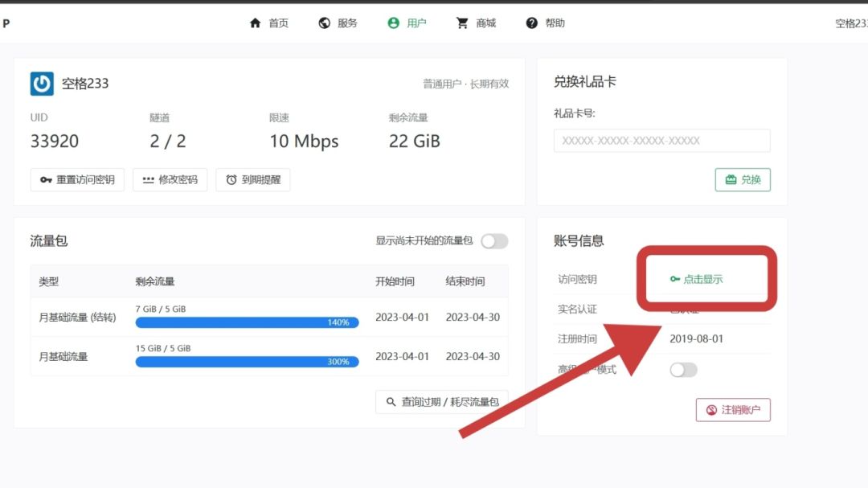Click 重置访问密钥 reset key button
This screenshot has width=868, height=488.
click(x=77, y=180)
